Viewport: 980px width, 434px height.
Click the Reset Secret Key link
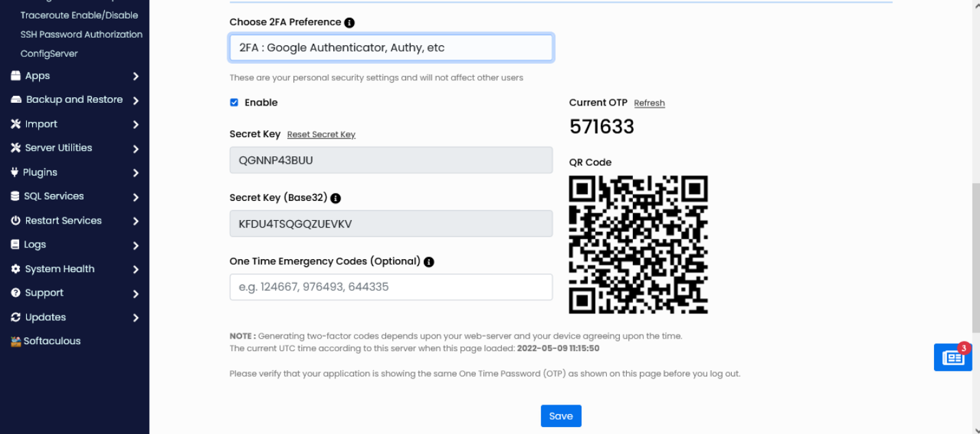coord(321,134)
